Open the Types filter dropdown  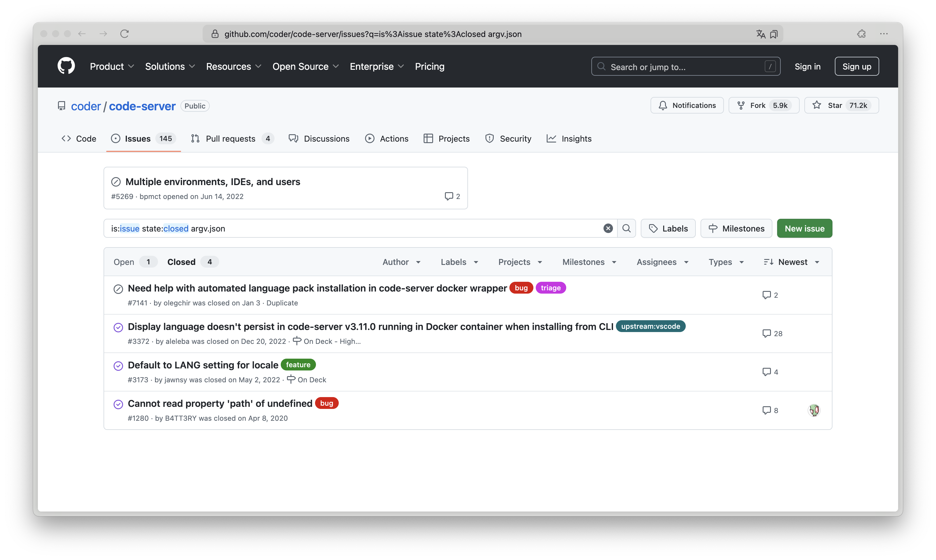[726, 262]
